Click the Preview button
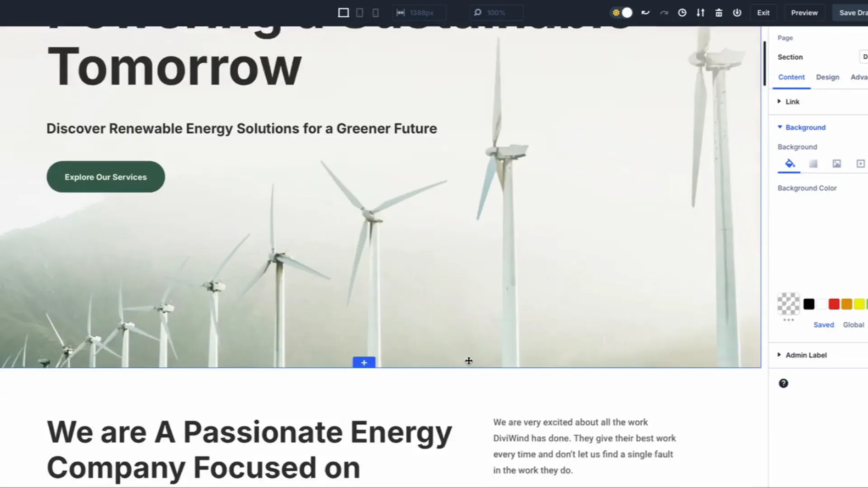 pos(804,13)
